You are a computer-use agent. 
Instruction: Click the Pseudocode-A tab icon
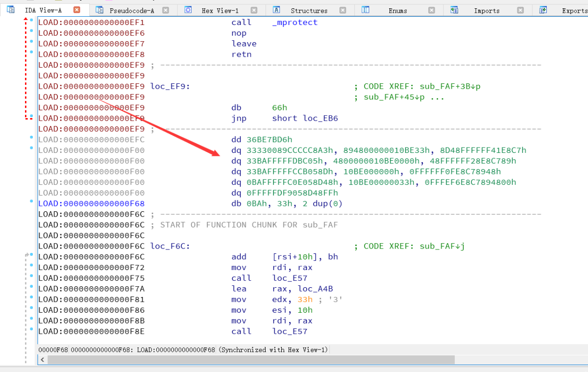tap(99, 10)
